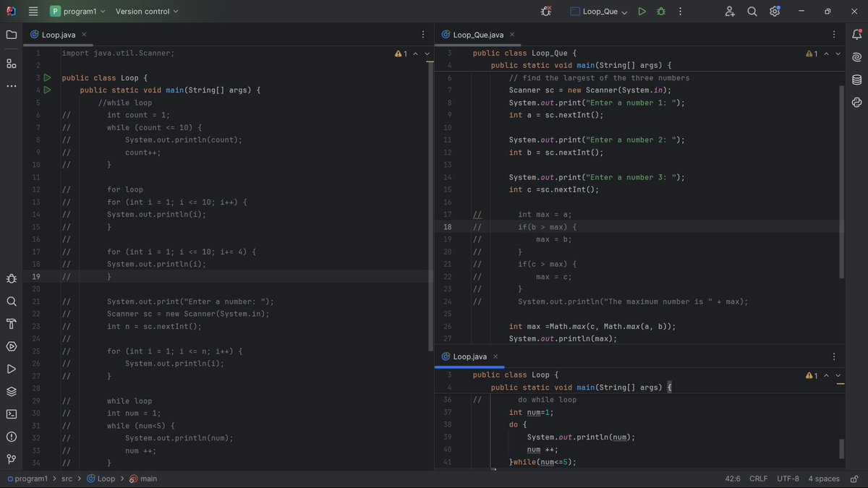868x488 pixels.
Task: Open the lowest right sidebar tool icon
Action: point(857,103)
